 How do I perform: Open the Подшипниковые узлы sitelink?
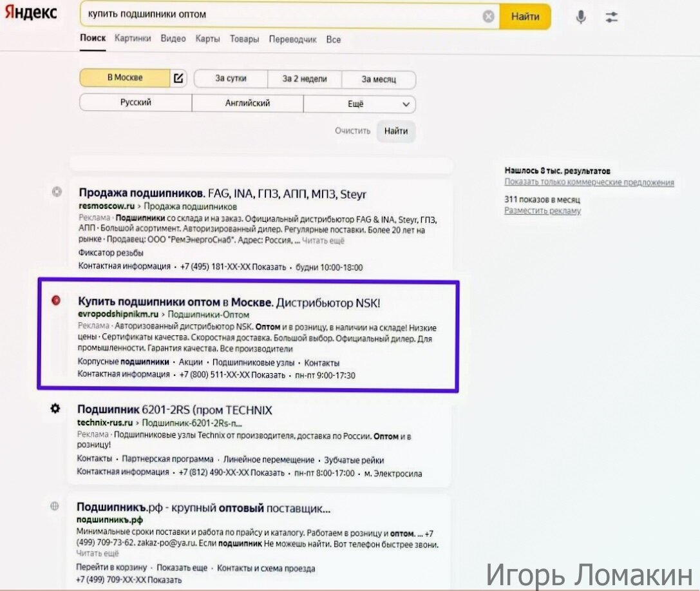(x=254, y=362)
